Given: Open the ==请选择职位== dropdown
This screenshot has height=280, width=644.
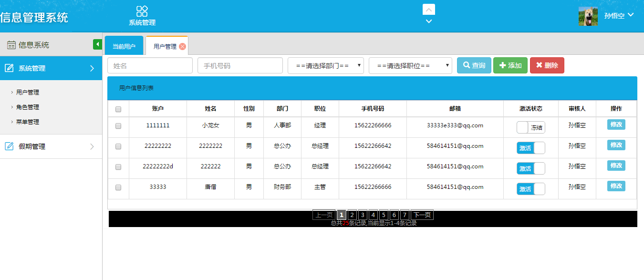Looking at the screenshot, I should [x=410, y=65].
